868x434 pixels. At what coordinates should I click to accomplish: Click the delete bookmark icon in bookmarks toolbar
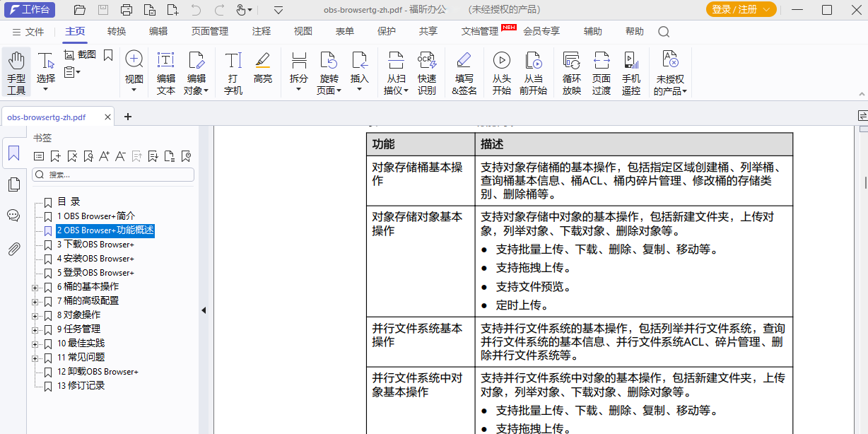click(x=72, y=156)
